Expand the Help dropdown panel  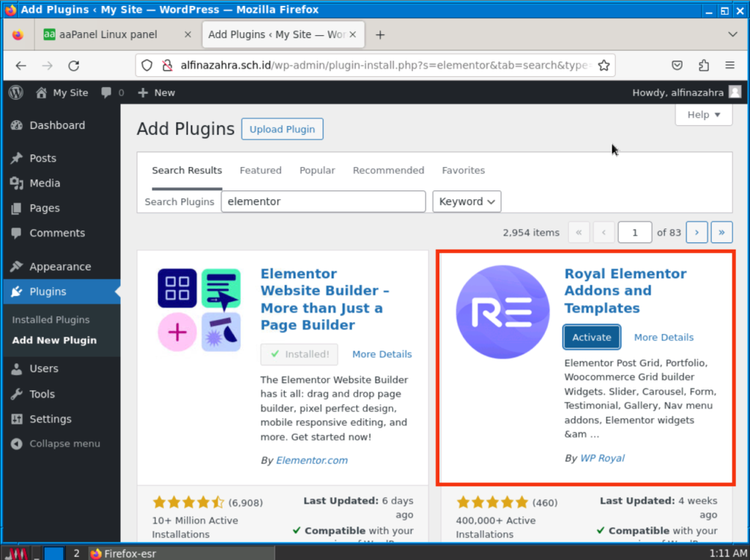coord(704,114)
